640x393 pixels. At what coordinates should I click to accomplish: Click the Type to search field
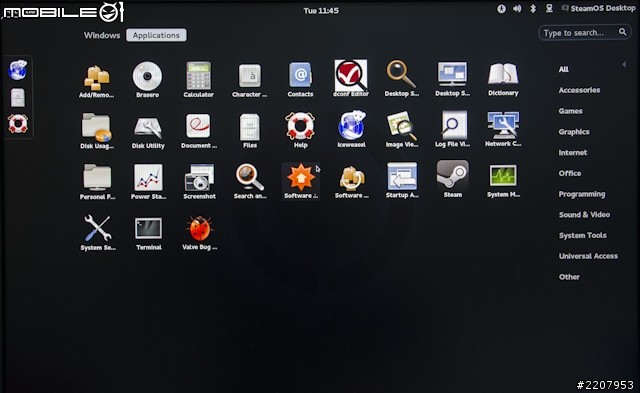pyautogui.click(x=584, y=33)
